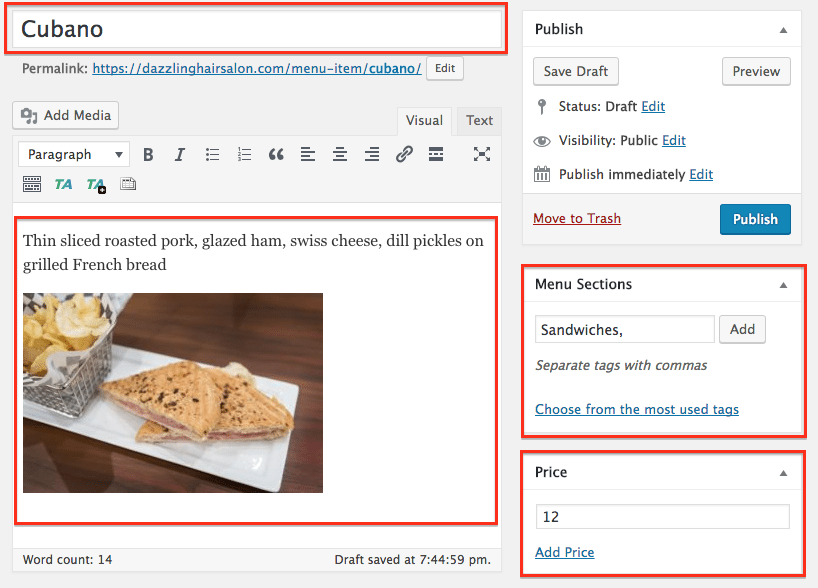The height and width of the screenshot is (588, 818).
Task: Click the Price input containing 12
Action: click(x=663, y=517)
